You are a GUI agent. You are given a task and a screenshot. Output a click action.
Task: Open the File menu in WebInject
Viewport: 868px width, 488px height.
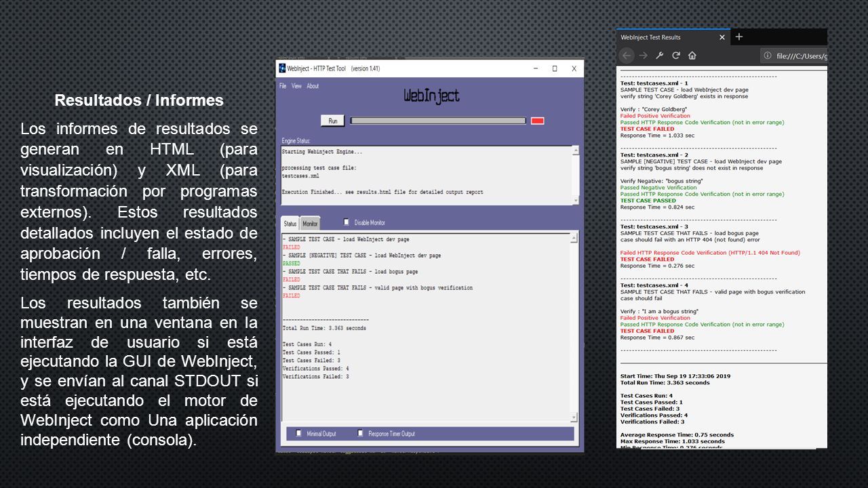click(283, 86)
